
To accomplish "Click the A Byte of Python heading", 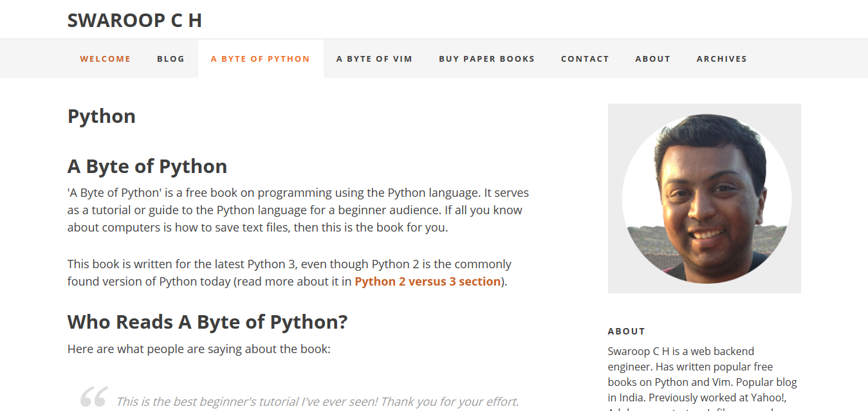I will [x=147, y=166].
